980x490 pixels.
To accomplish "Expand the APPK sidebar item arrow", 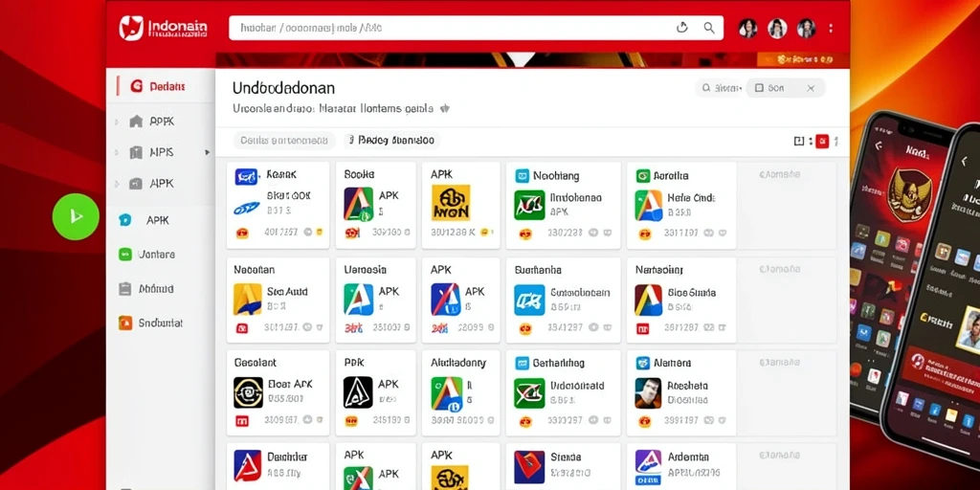I will click(x=117, y=122).
